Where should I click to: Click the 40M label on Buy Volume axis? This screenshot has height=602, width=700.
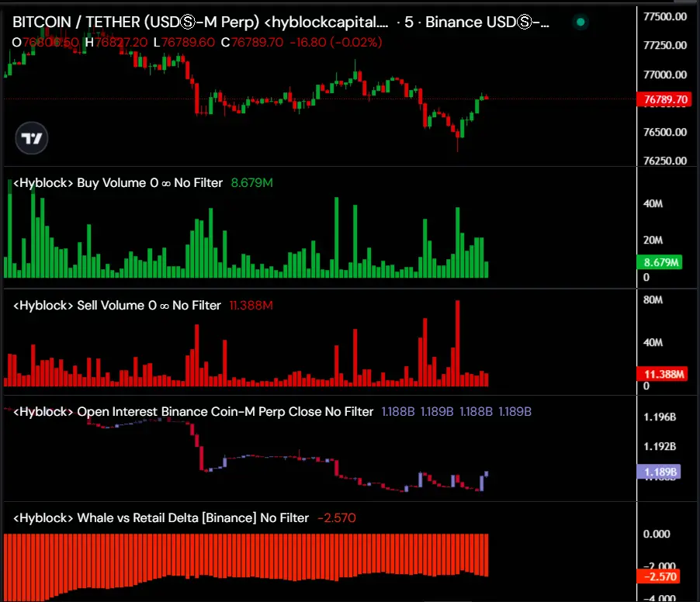coord(653,203)
